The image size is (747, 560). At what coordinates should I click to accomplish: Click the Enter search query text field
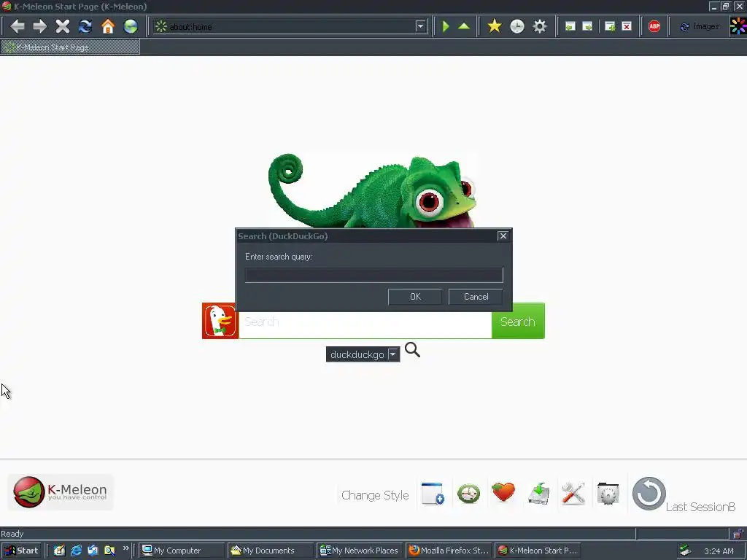(x=374, y=275)
